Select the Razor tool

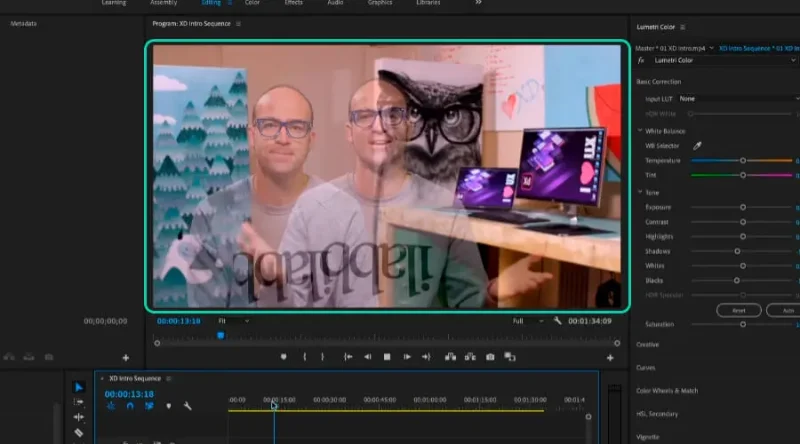pos(78,433)
